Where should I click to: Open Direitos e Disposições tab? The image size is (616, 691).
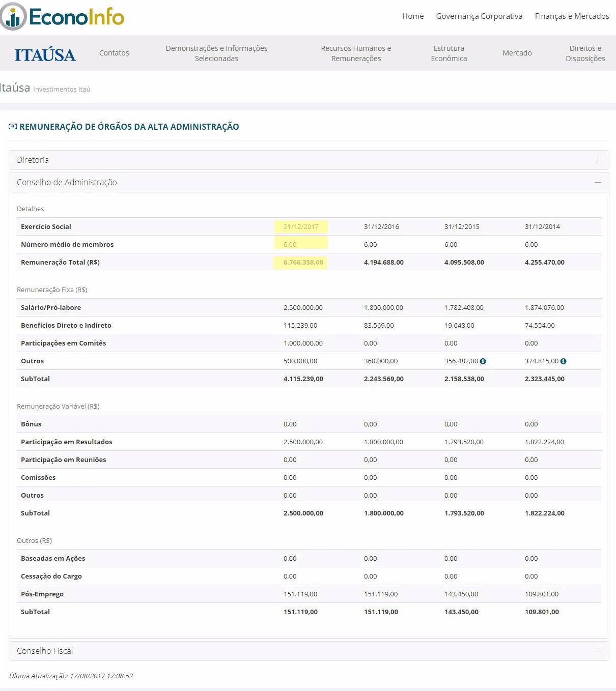click(585, 53)
